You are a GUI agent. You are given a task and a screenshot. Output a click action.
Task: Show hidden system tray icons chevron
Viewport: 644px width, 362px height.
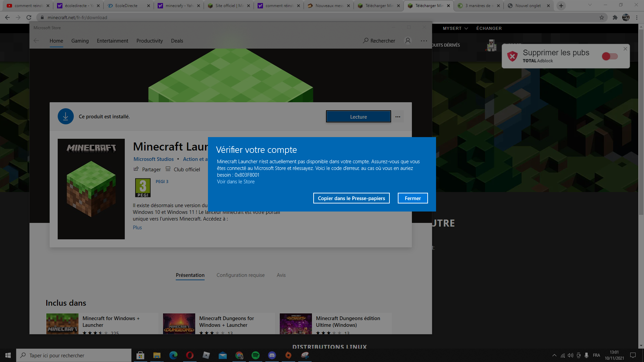pos(554,355)
